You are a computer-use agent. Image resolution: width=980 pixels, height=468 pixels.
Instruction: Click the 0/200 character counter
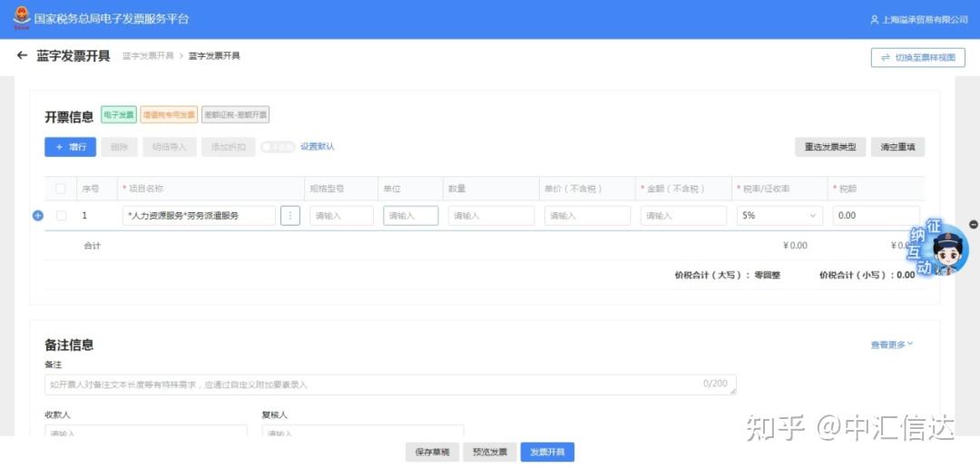coord(715,383)
